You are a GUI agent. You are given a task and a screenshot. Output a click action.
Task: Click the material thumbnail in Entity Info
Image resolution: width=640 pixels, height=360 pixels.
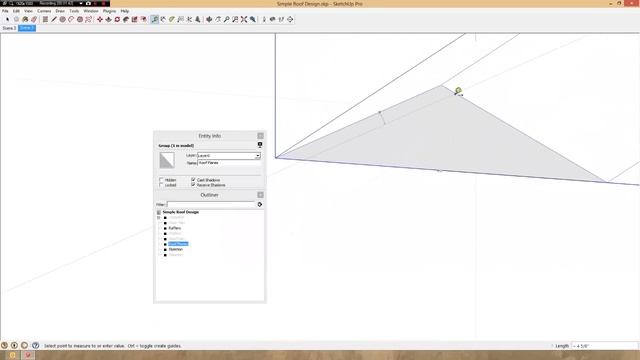click(167, 160)
